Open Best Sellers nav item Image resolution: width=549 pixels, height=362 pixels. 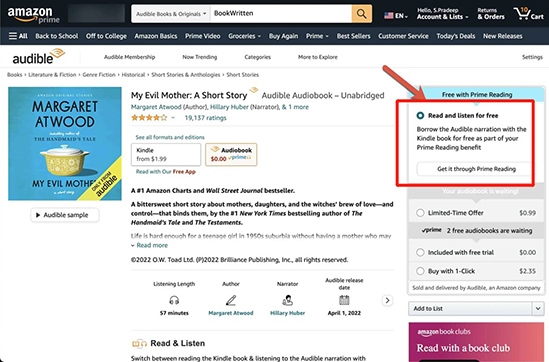point(353,36)
